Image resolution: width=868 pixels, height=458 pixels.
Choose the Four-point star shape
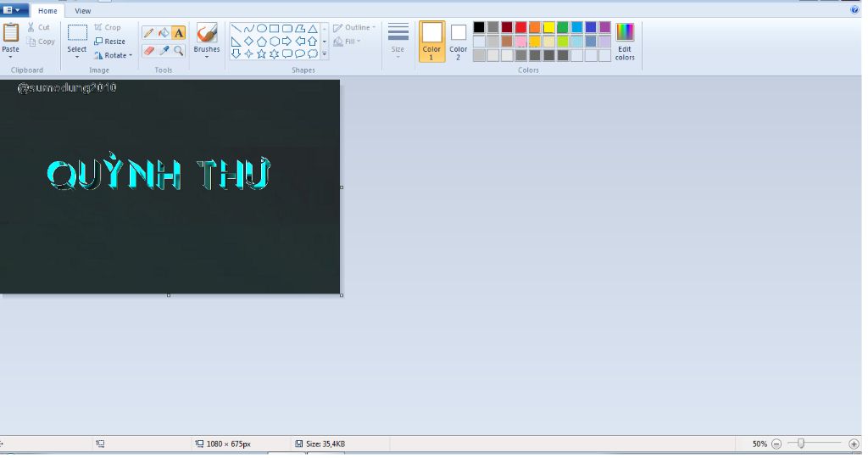click(248, 53)
